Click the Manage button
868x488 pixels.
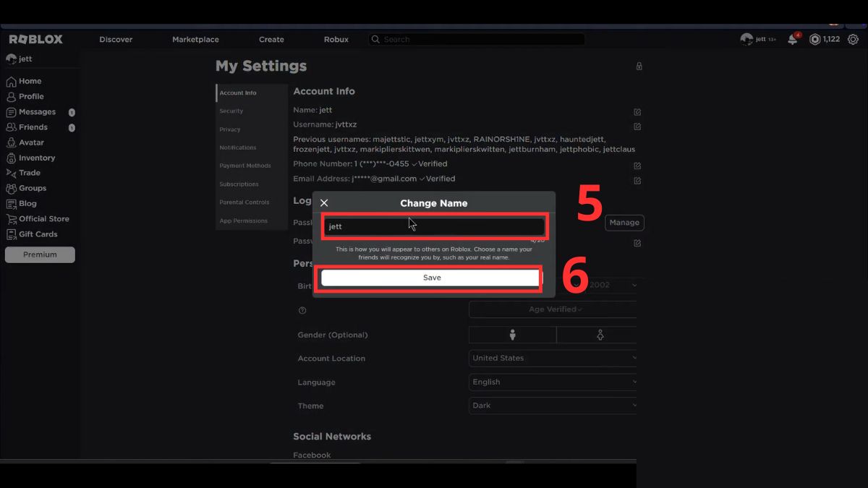click(624, 223)
